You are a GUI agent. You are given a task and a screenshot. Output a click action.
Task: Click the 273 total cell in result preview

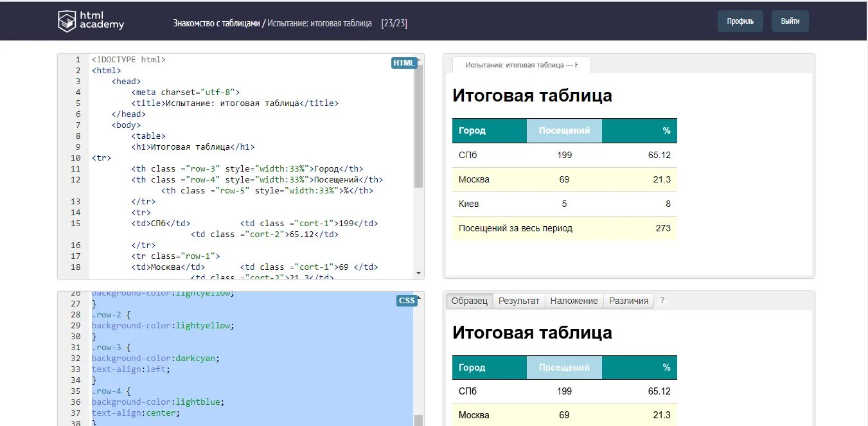click(x=639, y=228)
